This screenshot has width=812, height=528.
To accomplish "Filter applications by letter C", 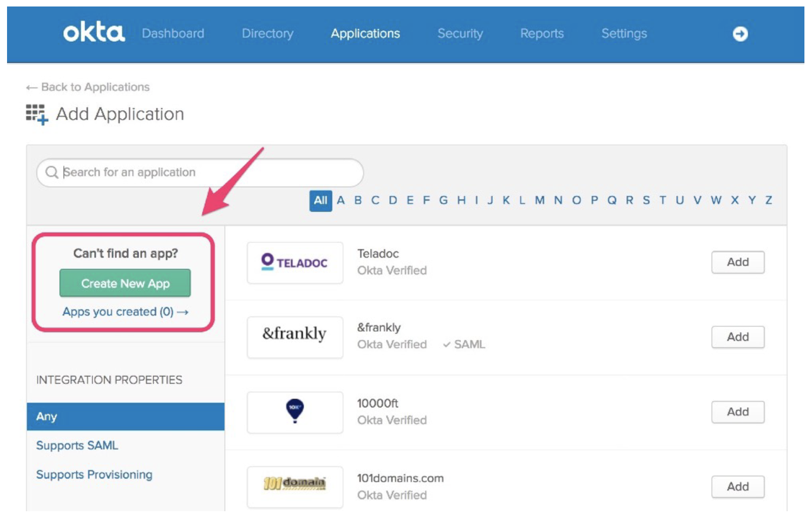I will click(375, 201).
